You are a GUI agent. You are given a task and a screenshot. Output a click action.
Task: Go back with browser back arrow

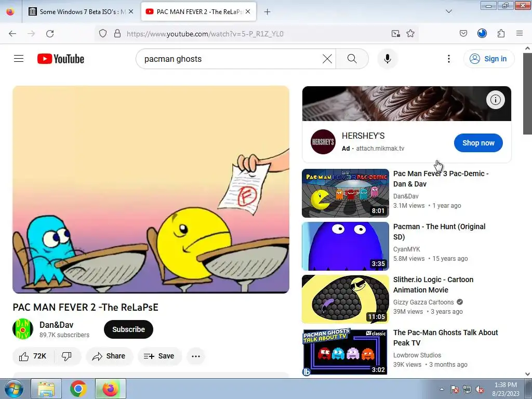click(x=12, y=34)
